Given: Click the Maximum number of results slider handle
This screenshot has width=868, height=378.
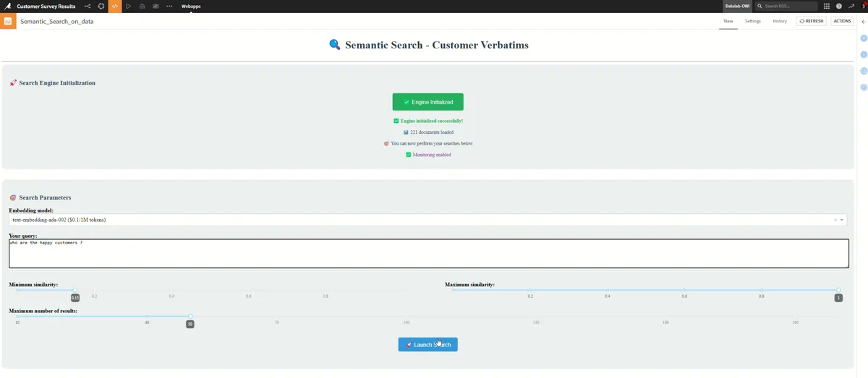Looking at the screenshot, I should (x=190, y=317).
